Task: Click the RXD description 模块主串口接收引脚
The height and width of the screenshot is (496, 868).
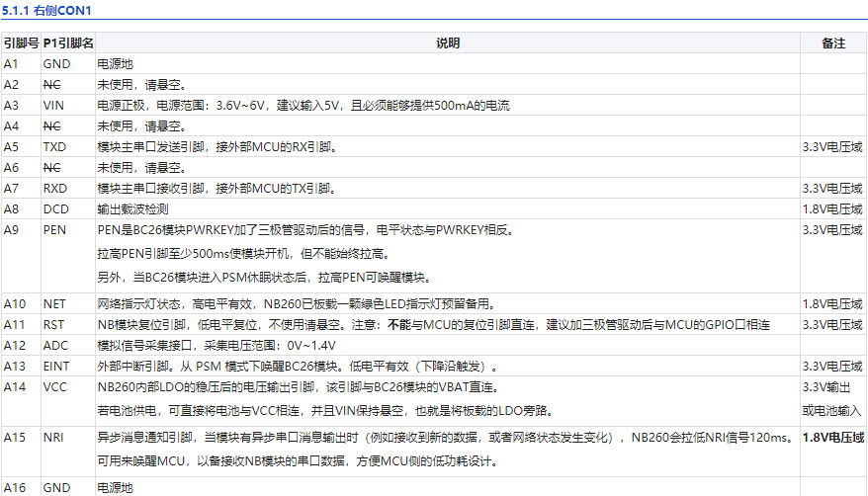Action: click(x=217, y=189)
